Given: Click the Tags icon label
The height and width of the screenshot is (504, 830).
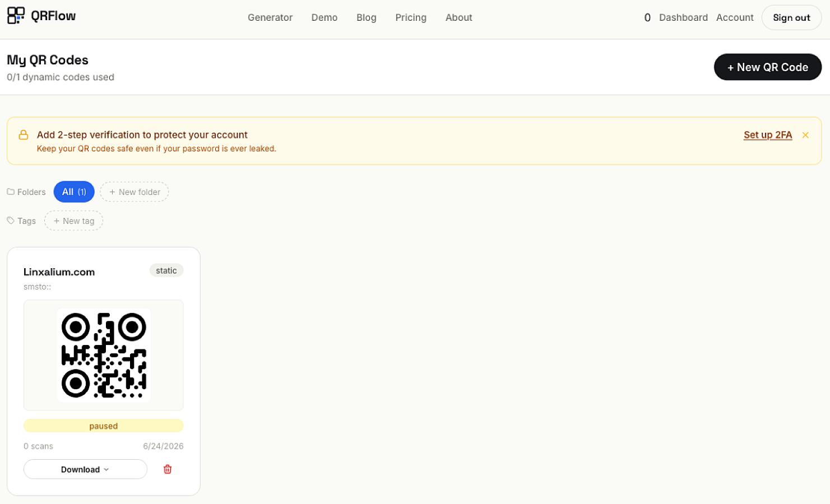Looking at the screenshot, I should pyautogui.click(x=21, y=221).
